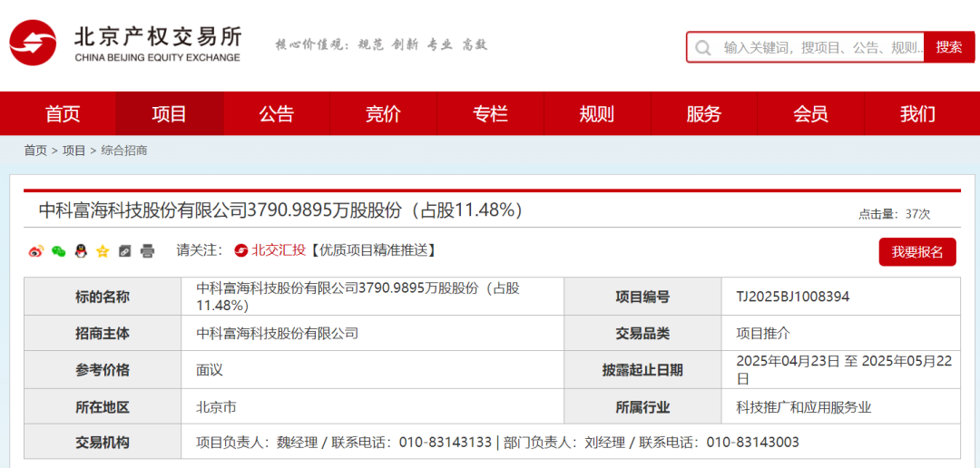Click the 招商主体 company name value
The image size is (980, 468).
click(x=278, y=334)
